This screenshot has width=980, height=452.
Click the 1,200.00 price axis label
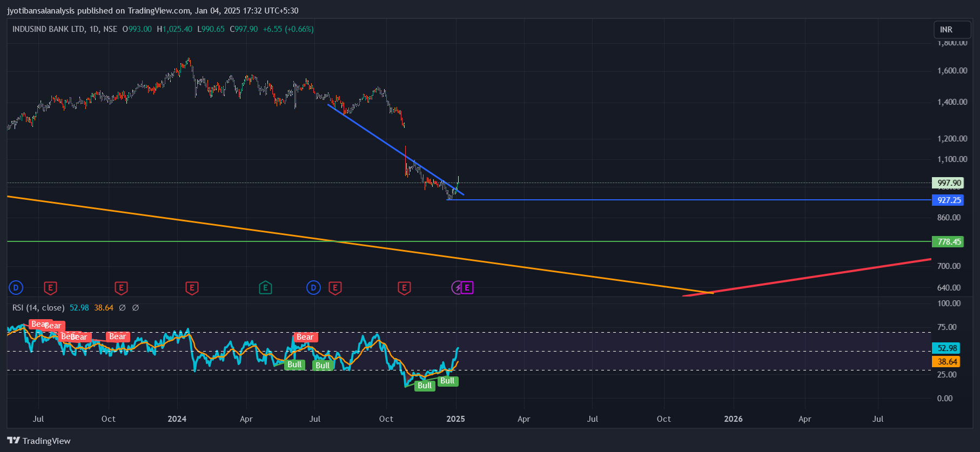(x=952, y=139)
